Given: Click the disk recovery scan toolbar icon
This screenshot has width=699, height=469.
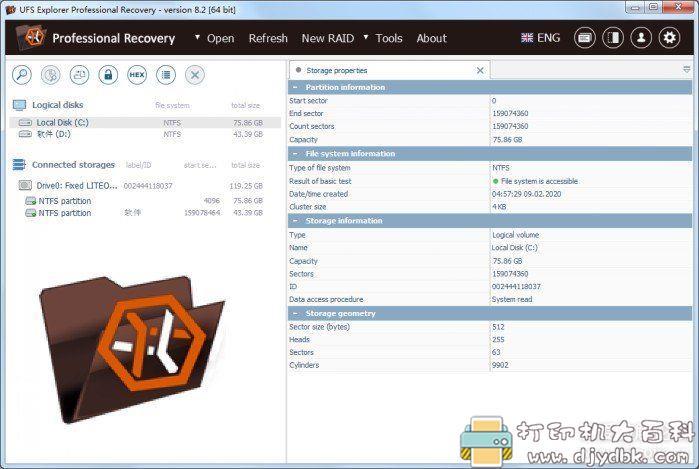Looking at the screenshot, I should tap(51, 74).
